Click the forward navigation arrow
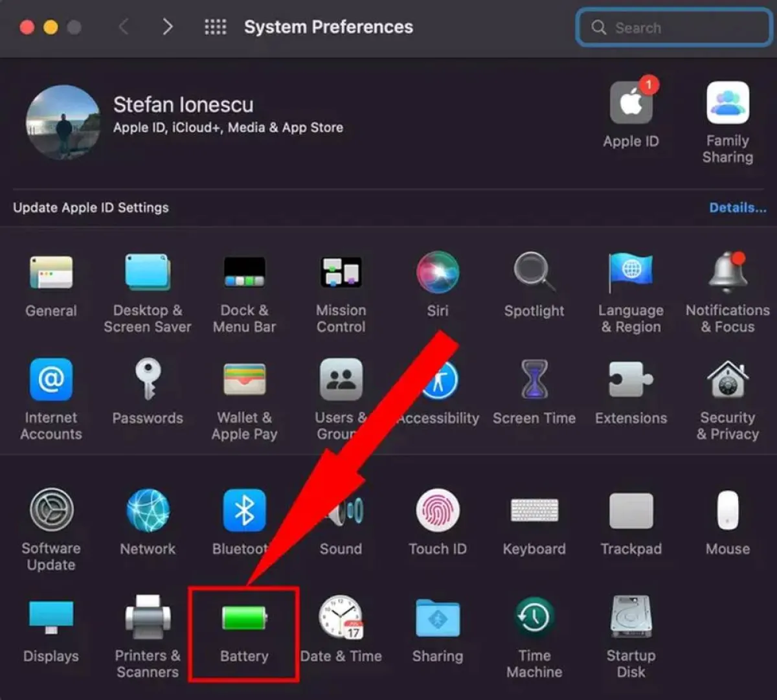777x700 pixels. point(167,27)
